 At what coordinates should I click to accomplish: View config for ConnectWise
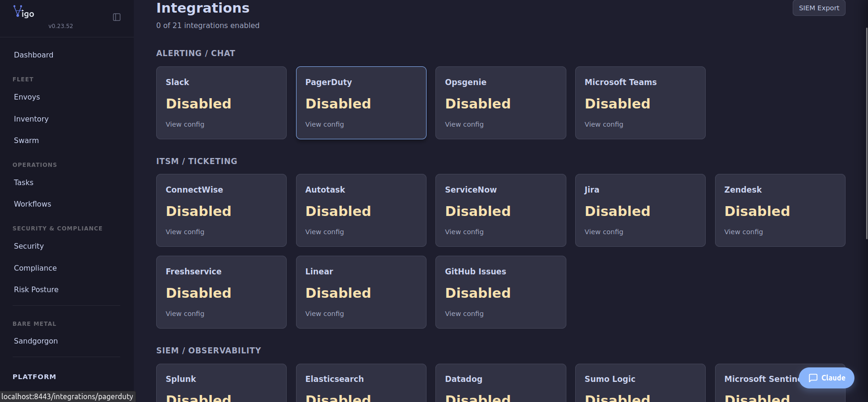tap(185, 232)
